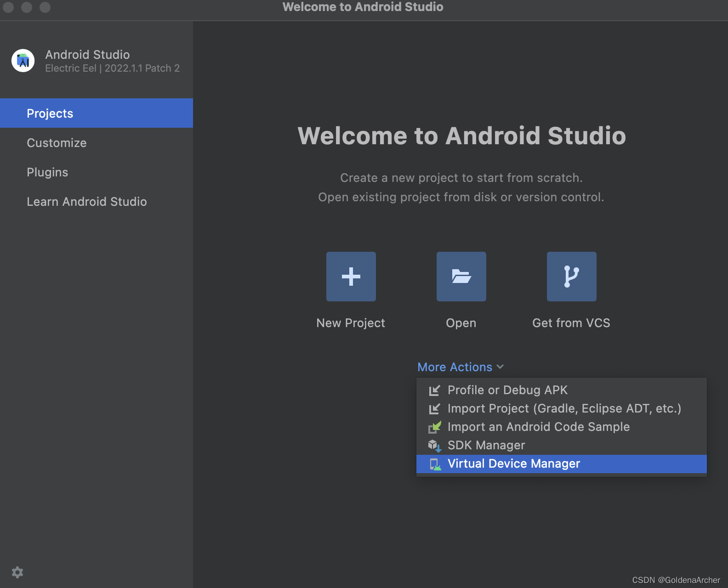This screenshot has width=728, height=588.
Task: Click the Get from VCS branch icon
Action: tap(572, 277)
